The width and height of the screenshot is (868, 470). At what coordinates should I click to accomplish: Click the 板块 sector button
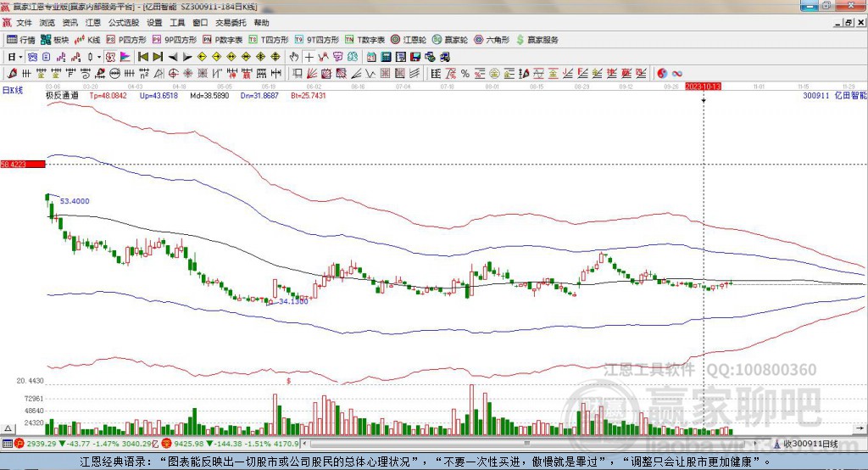click(x=55, y=40)
